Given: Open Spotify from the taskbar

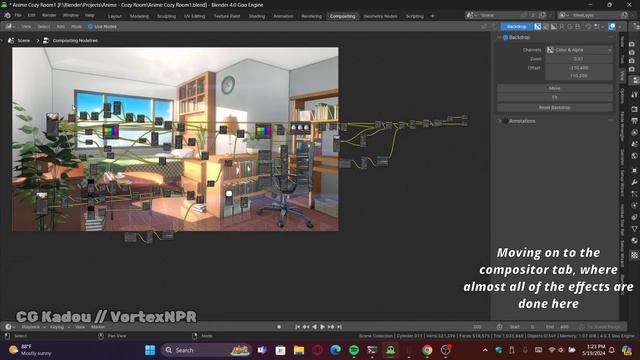Looking at the screenshot, I should 354,350.
